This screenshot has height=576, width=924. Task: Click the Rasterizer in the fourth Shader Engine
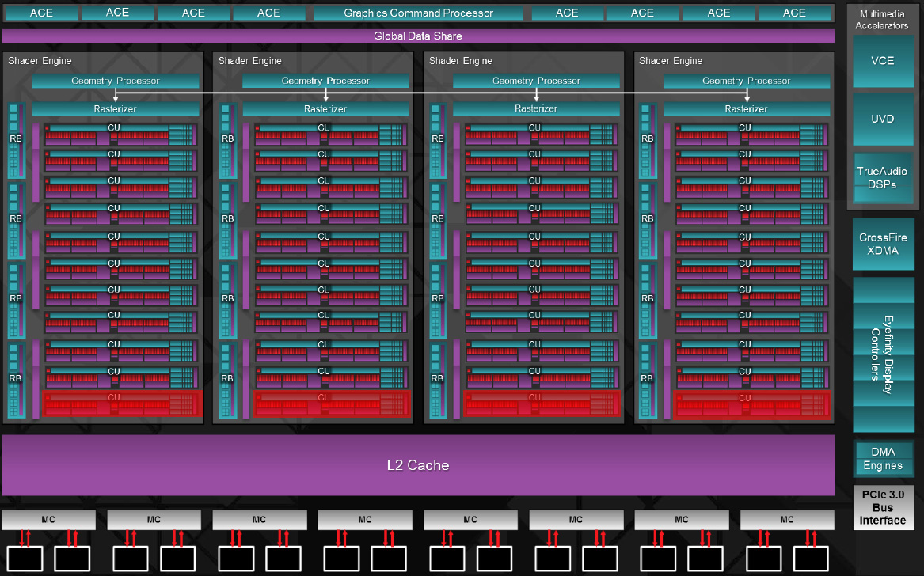(x=747, y=109)
